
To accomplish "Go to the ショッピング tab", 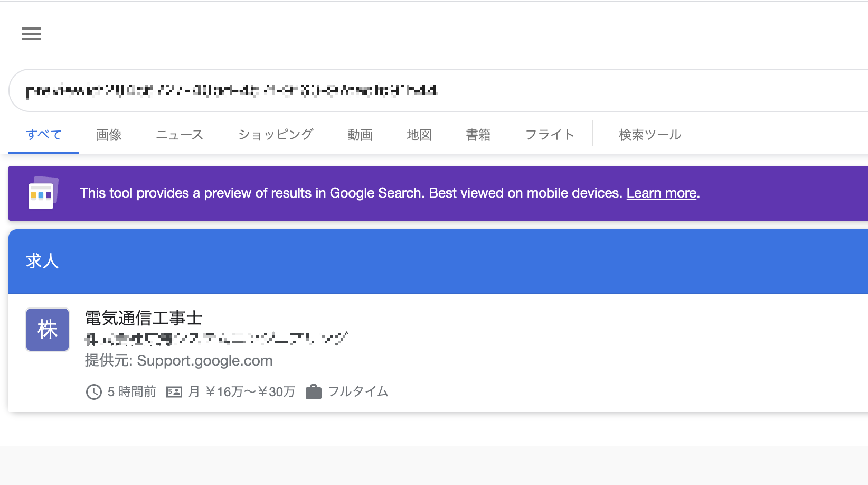I will tap(276, 135).
